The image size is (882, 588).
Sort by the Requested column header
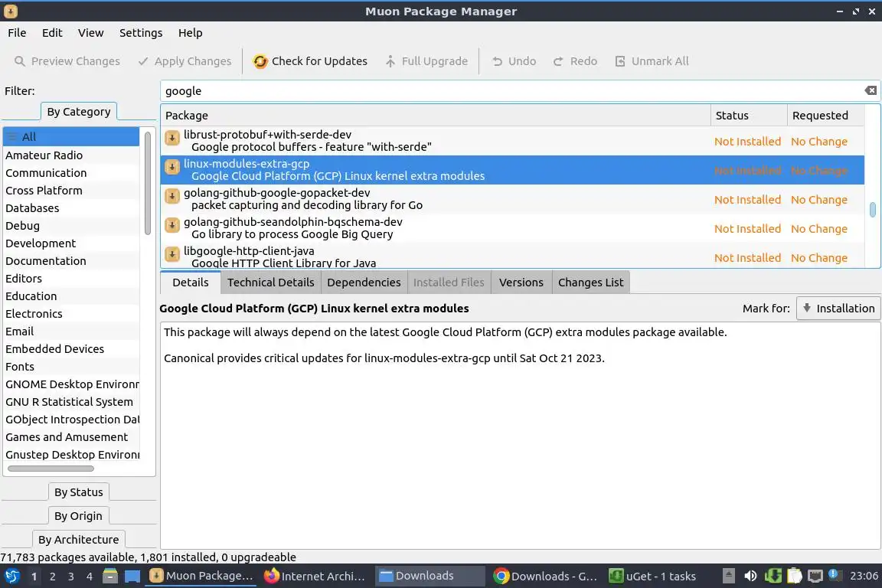tap(825, 116)
